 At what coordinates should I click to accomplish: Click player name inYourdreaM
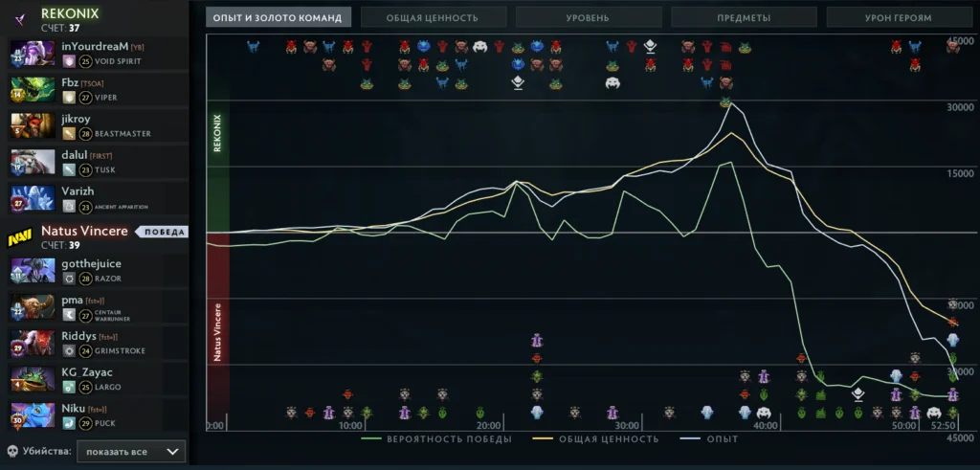tap(95, 46)
